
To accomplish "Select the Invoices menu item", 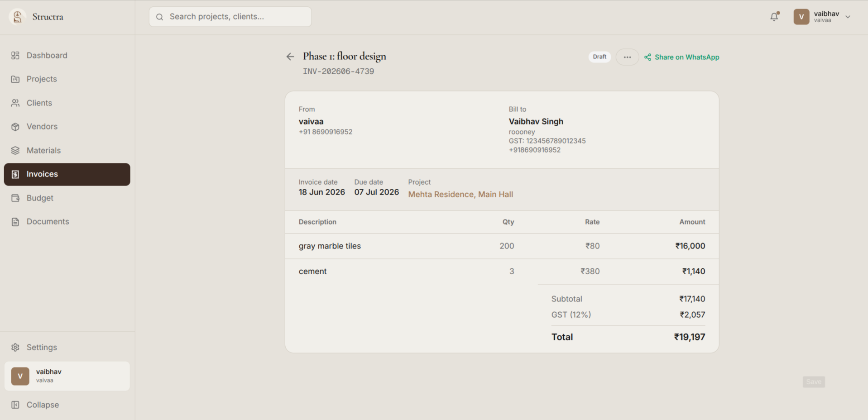I will pos(67,174).
